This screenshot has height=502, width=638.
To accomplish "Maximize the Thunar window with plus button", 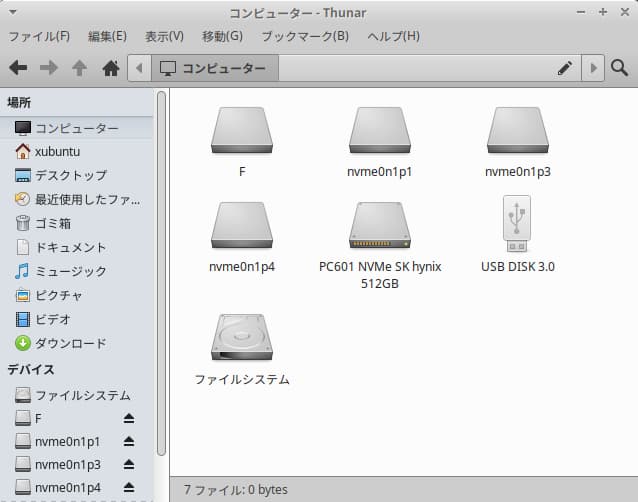I will 603,12.
